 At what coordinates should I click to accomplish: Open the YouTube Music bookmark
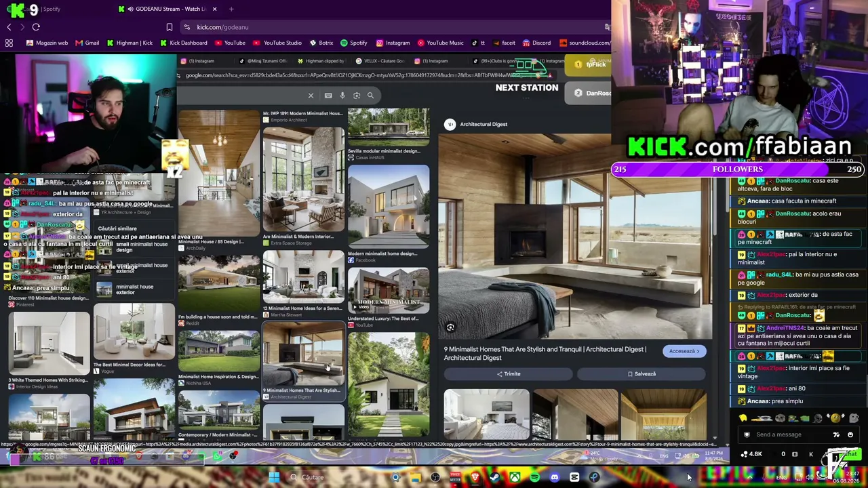440,43
